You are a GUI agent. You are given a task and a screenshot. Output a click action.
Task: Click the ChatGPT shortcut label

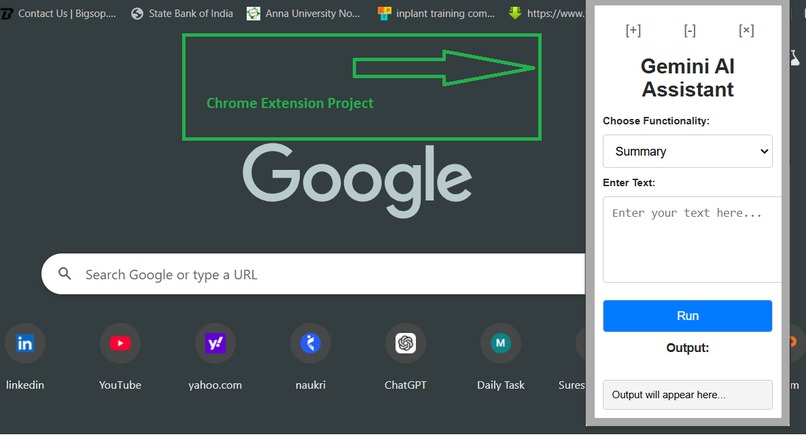405,385
